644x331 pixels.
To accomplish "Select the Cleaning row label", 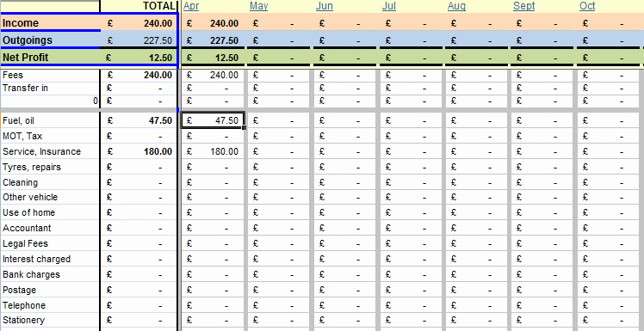I will click(x=50, y=182).
